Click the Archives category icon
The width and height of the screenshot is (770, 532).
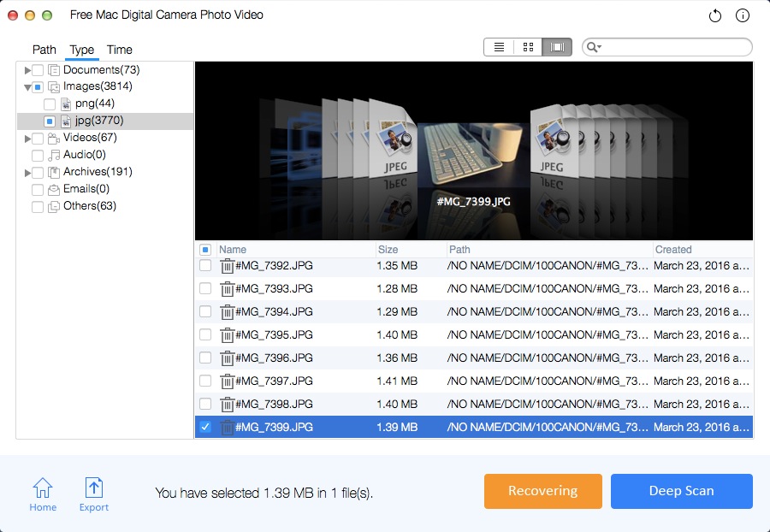[54, 173]
